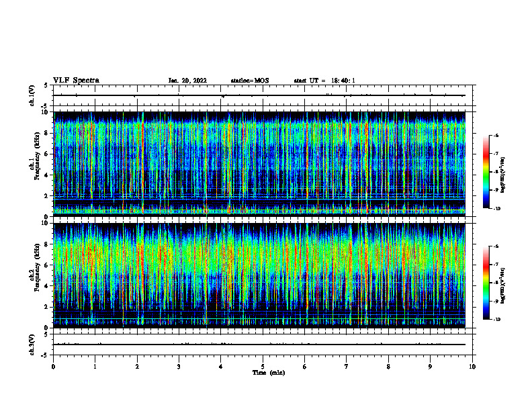Click the "station=MOS" header label
The image size is (532, 411).
point(250,81)
